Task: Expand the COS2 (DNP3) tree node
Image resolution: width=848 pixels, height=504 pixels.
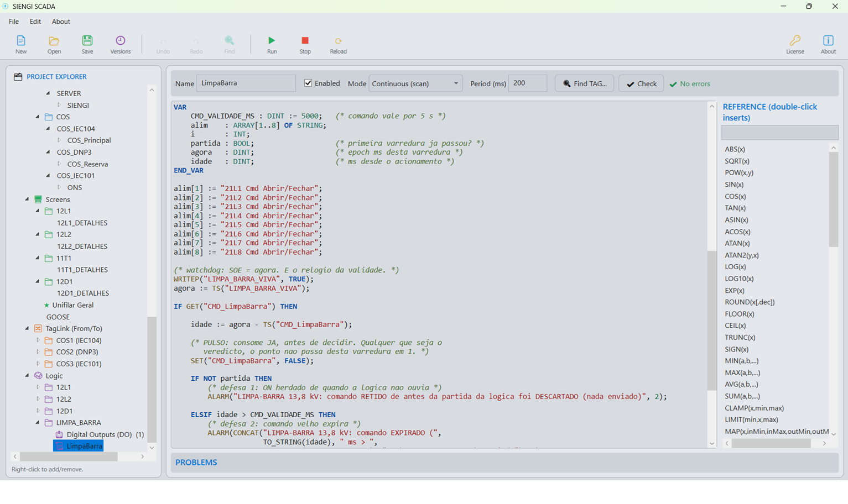Action: tap(38, 352)
